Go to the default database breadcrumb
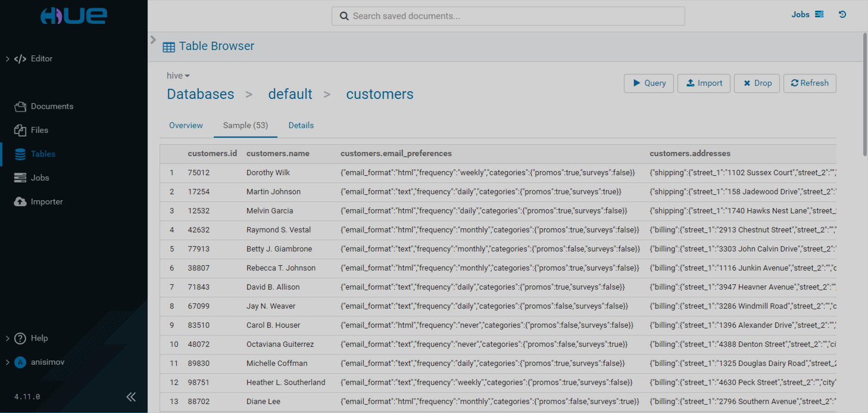 coord(290,94)
